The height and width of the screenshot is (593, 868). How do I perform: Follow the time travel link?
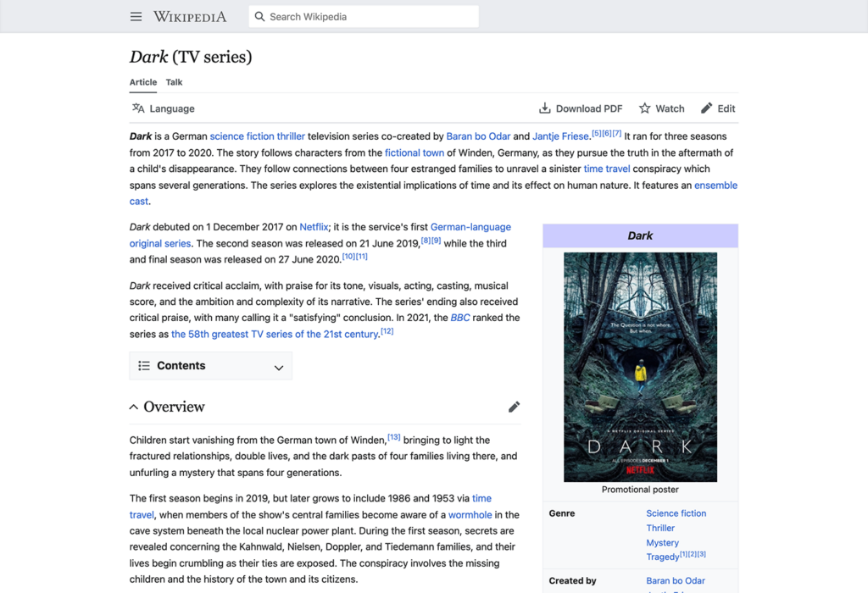coord(605,169)
